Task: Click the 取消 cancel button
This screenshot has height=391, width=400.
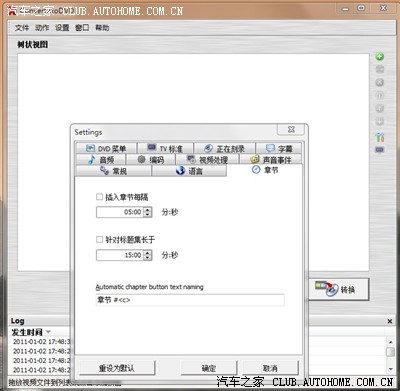Action: (x=270, y=368)
